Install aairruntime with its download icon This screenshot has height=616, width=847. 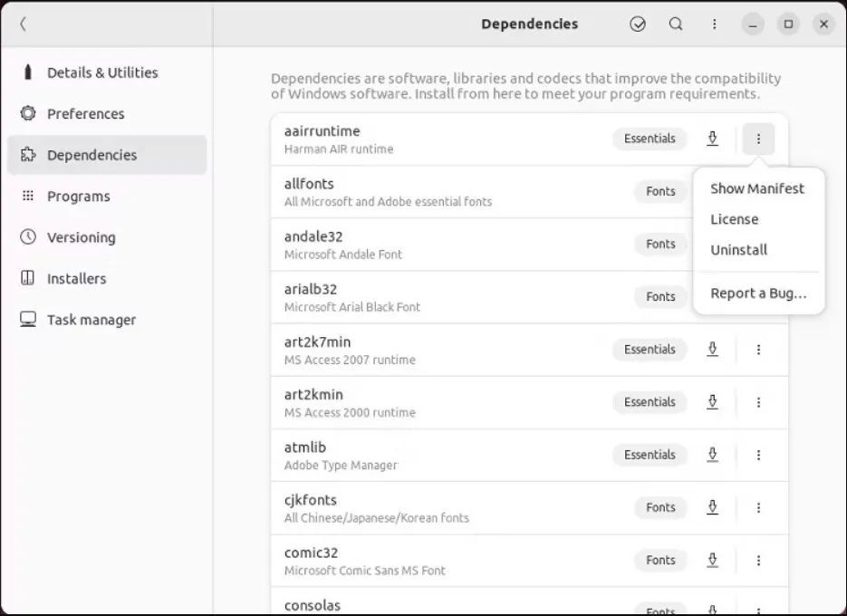pyautogui.click(x=712, y=139)
